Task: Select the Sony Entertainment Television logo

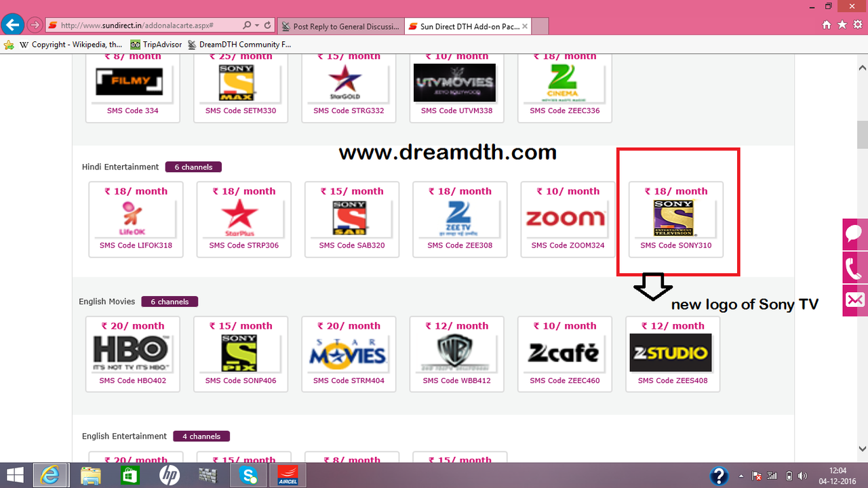Action: pos(674,218)
